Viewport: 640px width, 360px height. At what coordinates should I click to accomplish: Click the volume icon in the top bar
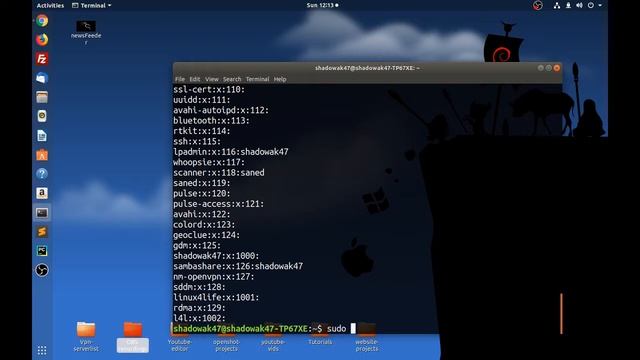point(579,5)
